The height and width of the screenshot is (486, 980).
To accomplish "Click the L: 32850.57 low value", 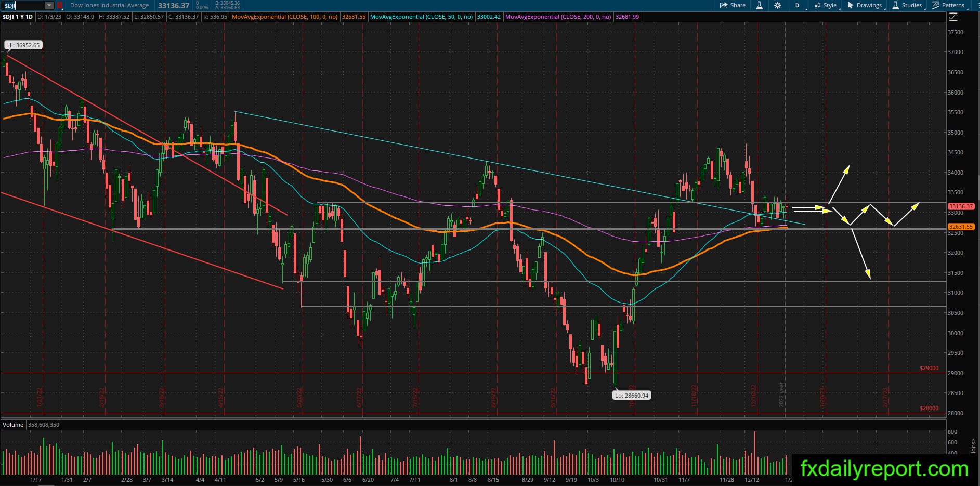I will coord(149,17).
